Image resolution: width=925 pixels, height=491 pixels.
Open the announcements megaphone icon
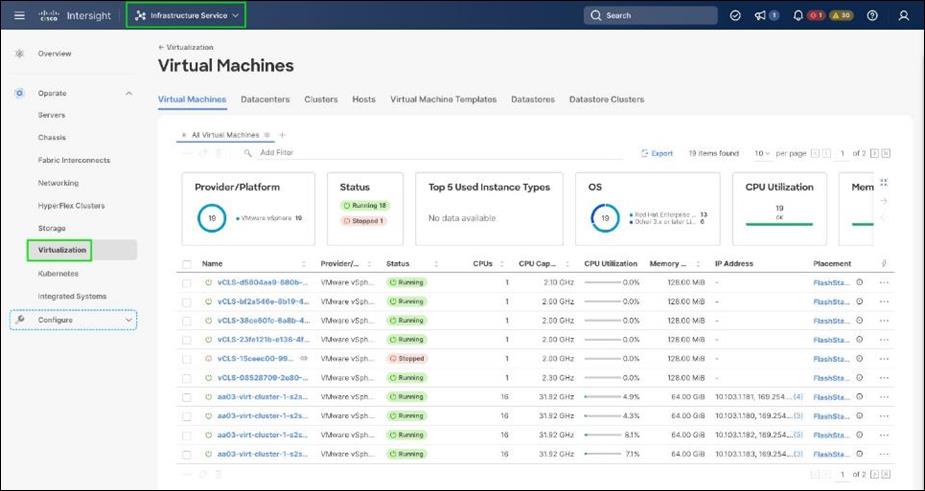(760, 16)
